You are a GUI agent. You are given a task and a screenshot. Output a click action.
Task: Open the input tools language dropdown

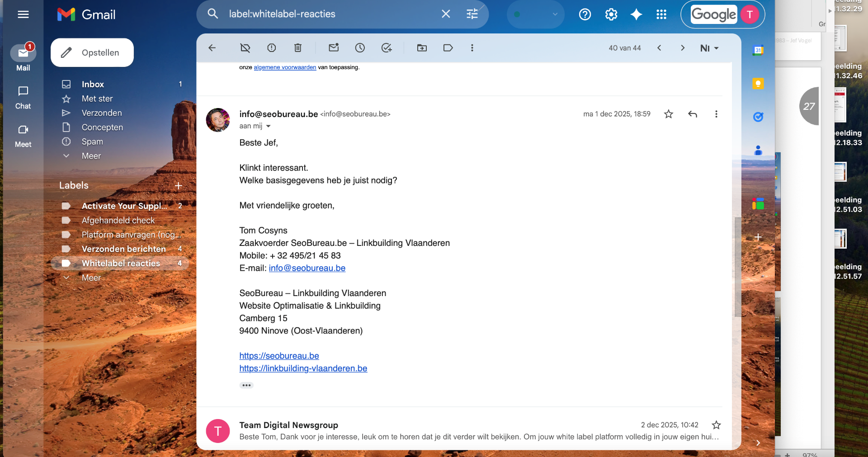(x=709, y=48)
